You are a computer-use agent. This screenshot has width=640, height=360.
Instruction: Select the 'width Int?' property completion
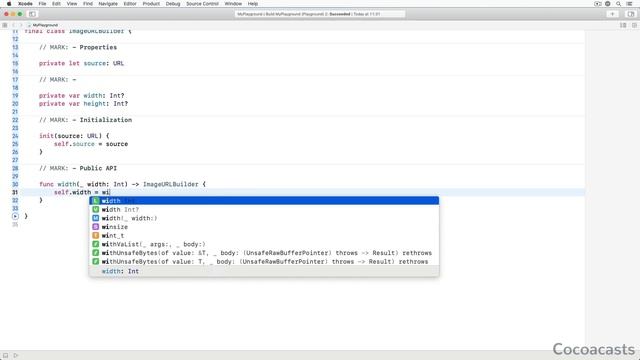point(264,209)
